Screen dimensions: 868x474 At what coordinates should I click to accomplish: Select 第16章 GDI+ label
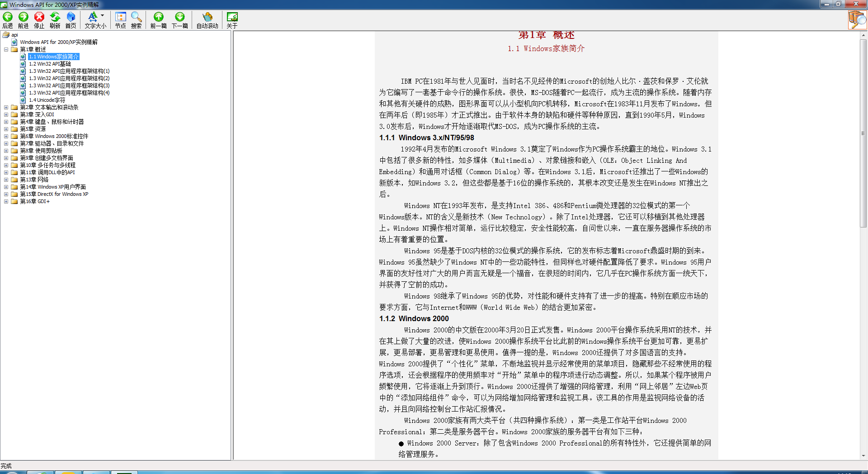[x=35, y=201]
